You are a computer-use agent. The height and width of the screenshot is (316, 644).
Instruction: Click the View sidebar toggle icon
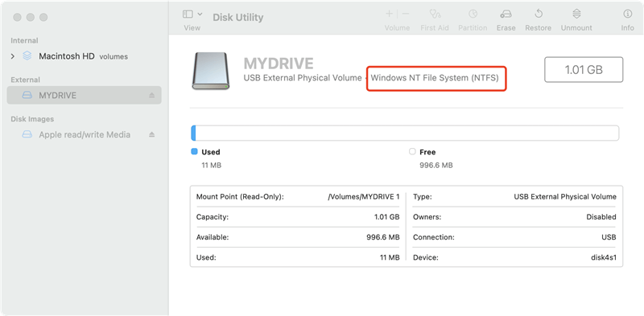[x=188, y=14]
